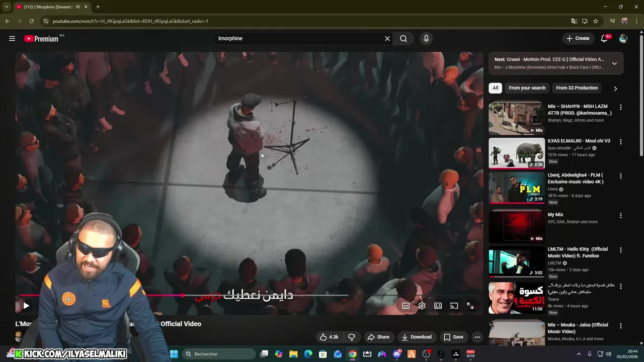Open the SHAHYN MSH LAZM AT7B mix thumbnail

tap(516, 119)
